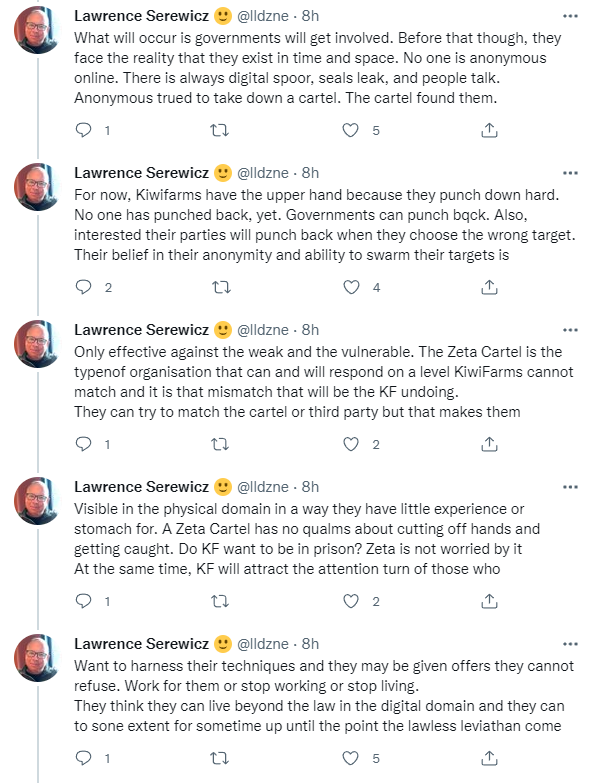Open 8h timestamp of 'Only effective against' tweet
This screenshot has width=593, height=783.
click(310, 330)
